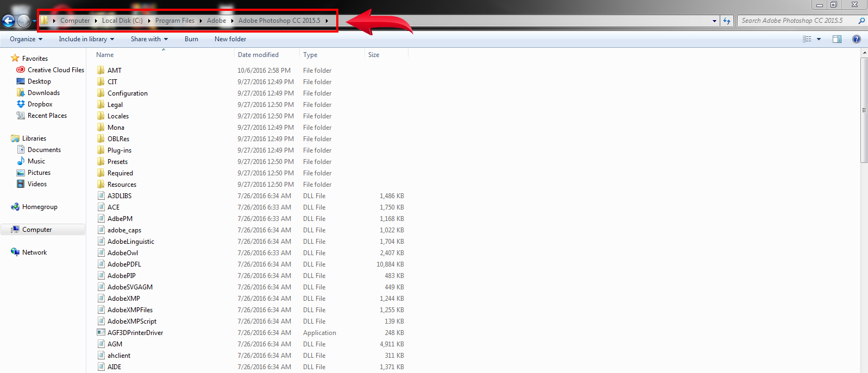Click the AMT folder icon
This screenshot has width=868, height=373.
pos(101,71)
